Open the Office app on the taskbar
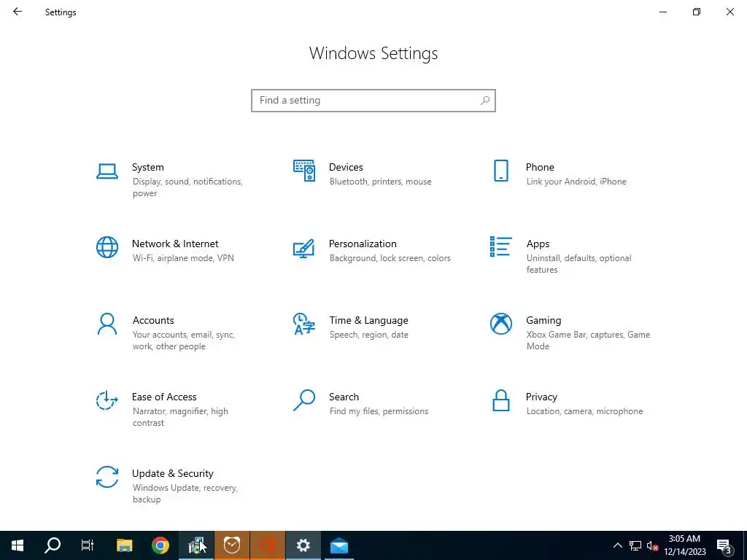The height and width of the screenshot is (560, 747). click(268, 545)
